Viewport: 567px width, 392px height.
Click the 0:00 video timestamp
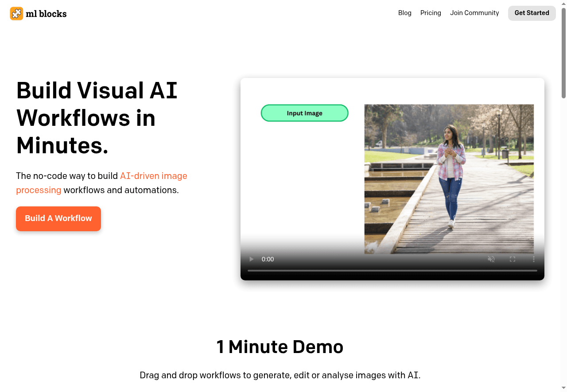point(268,259)
